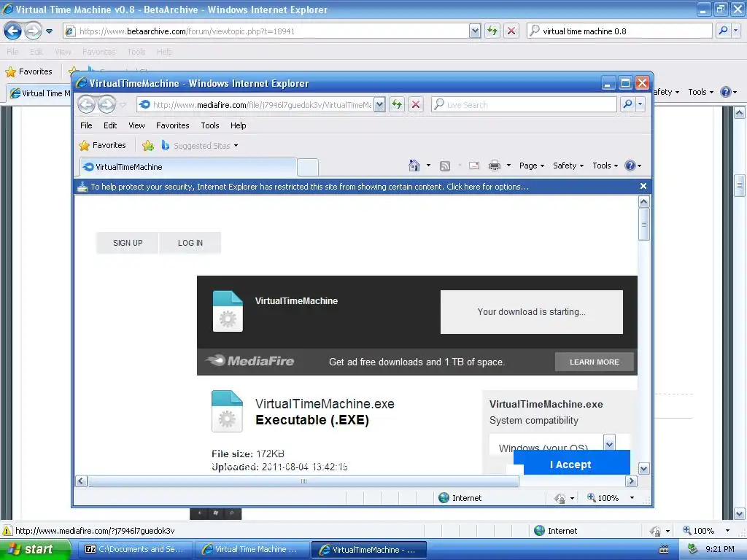Click search magnifier in BetaArchive window
This screenshot has width=747, height=560.
pos(723,31)
